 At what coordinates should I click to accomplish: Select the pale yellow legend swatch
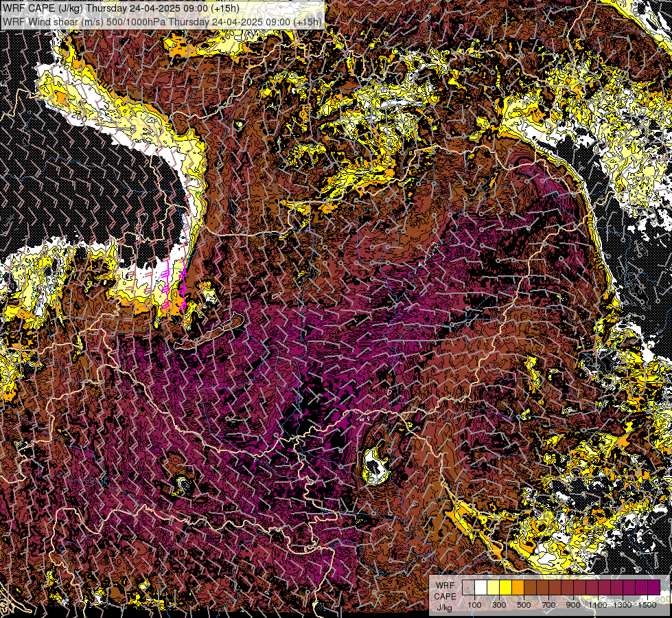coord(494,587)
